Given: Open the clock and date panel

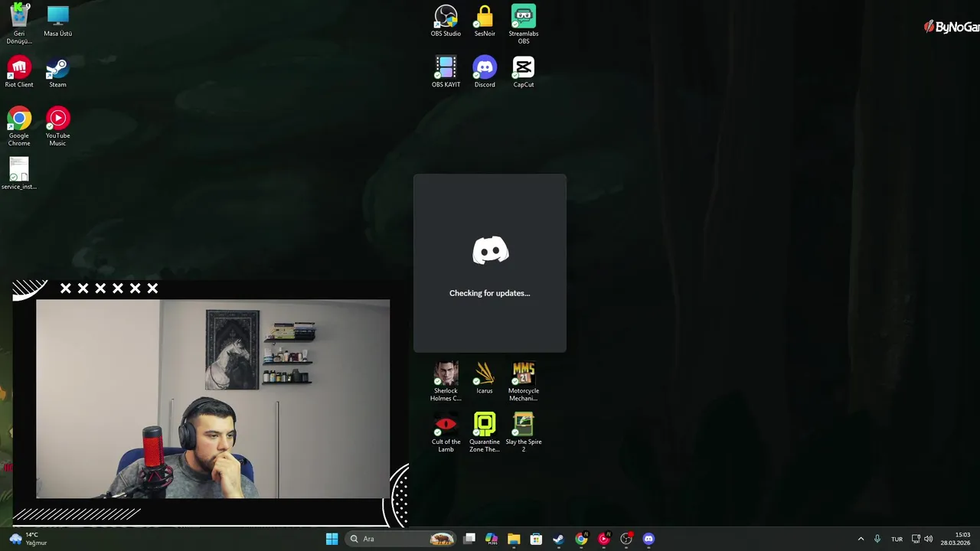Looking at the screenshot, I should point(955,539).
